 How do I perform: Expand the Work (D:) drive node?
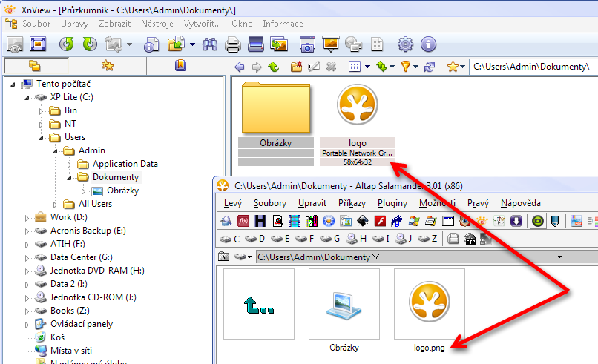(27, 218)
